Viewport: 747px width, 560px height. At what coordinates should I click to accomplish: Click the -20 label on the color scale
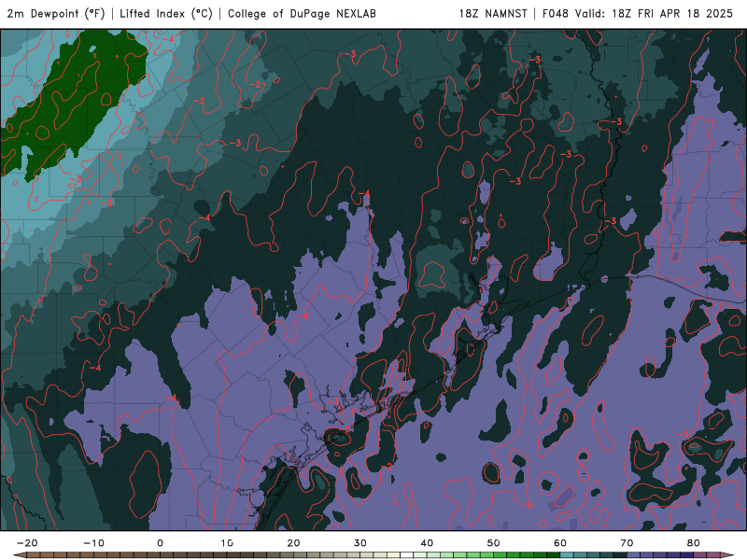pos(27,543)
